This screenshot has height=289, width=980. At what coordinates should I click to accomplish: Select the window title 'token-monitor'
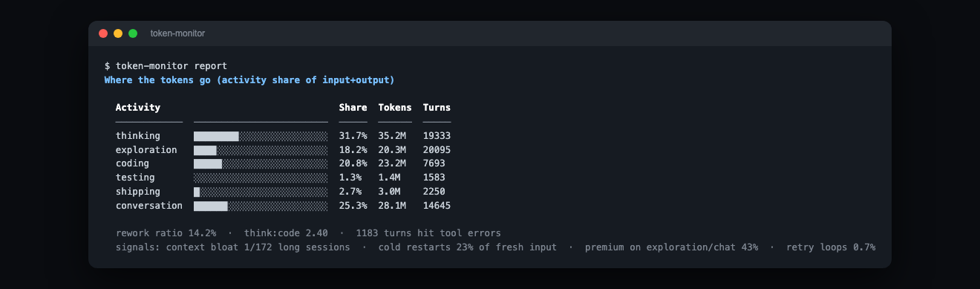(x=177, y=33)
